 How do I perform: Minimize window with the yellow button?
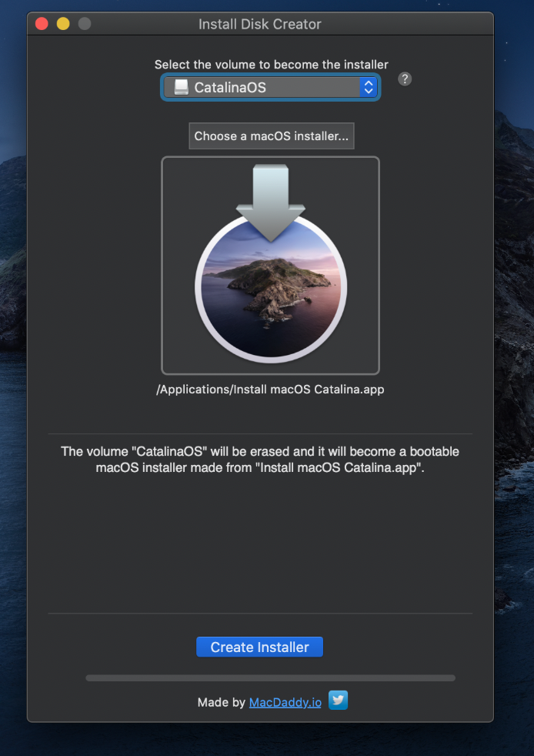click(63, 24)
